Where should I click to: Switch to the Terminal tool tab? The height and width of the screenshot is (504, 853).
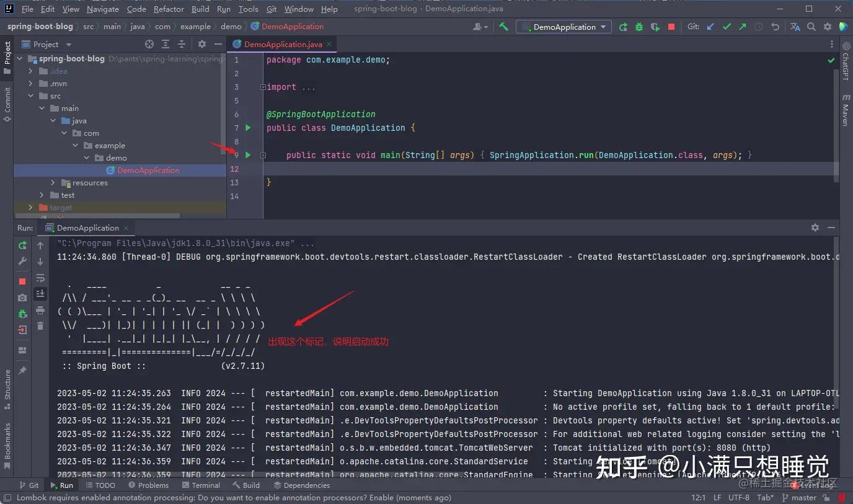(200, 485)
